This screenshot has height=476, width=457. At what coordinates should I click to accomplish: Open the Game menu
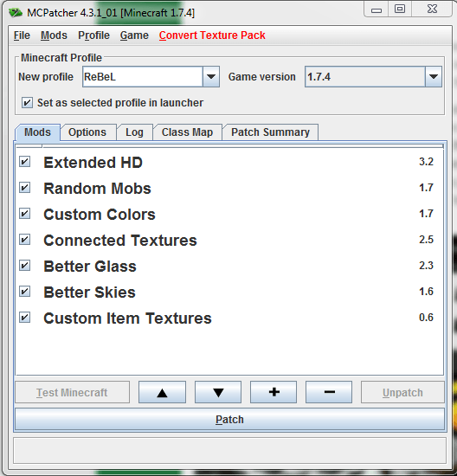(134, 35)
